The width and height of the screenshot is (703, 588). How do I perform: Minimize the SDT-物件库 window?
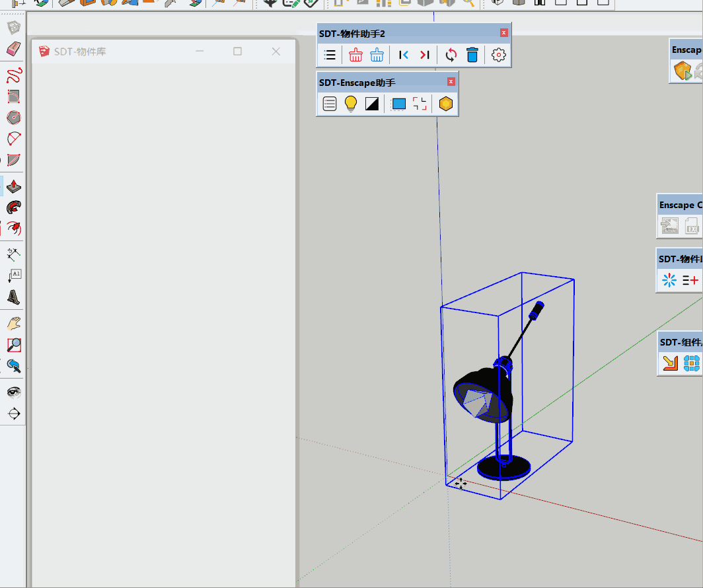pyautogui.click(x=200, y=52)
